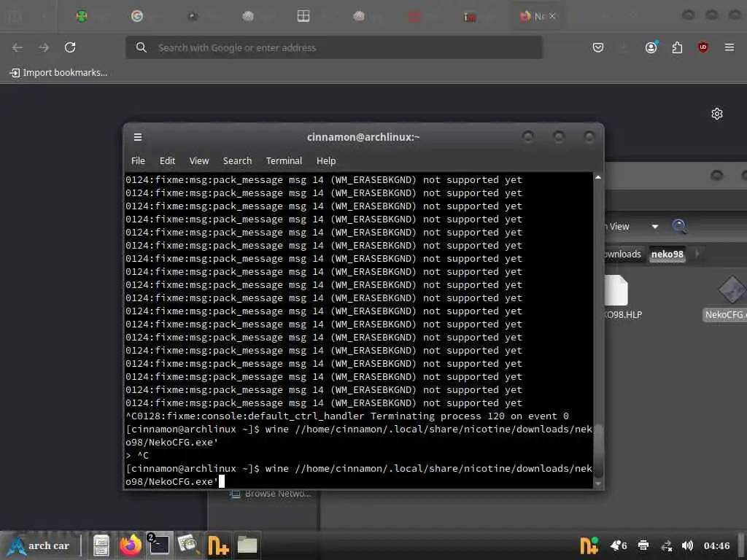Switch to the terminal taskbar button

[x=158, y=545]
